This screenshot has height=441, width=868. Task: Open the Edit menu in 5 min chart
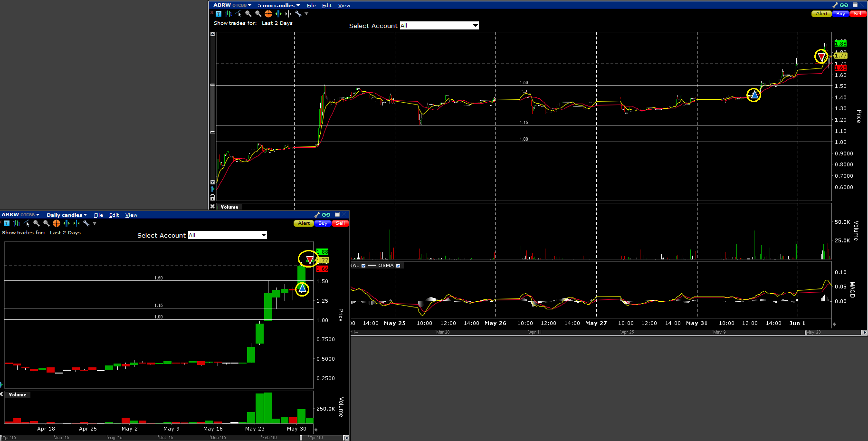coord(327,6)
